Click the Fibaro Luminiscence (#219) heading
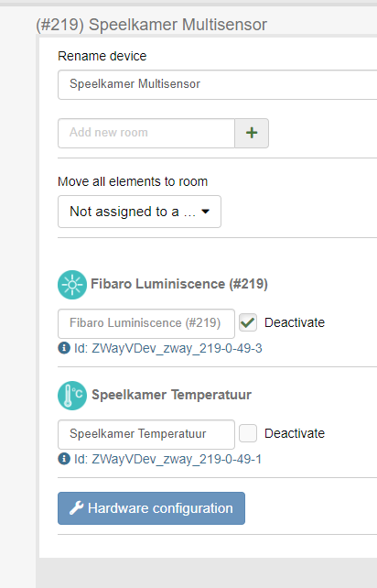This screenshot has width=377, height=588. tap(179, 284)
